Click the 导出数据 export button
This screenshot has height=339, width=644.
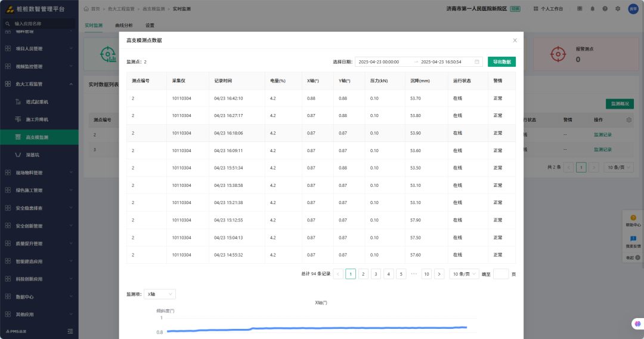click(501, 61)
